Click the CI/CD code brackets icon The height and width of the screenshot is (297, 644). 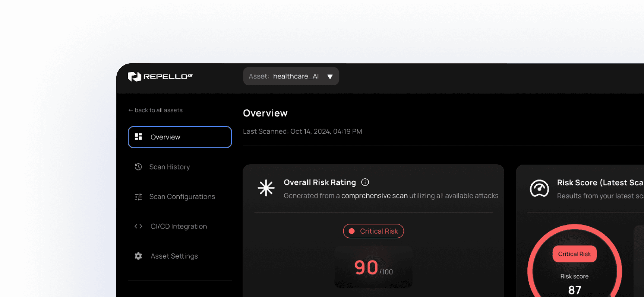pyautogui.click(x=138, y=226)
